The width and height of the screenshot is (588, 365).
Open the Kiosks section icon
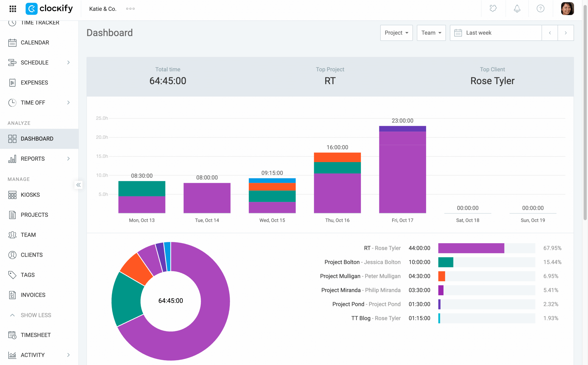coord(13,195)
